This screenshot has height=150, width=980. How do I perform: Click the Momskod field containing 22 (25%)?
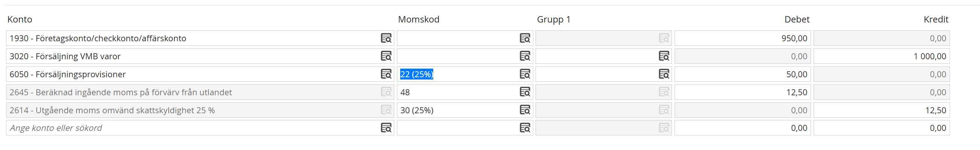click(x=456, y=74)
